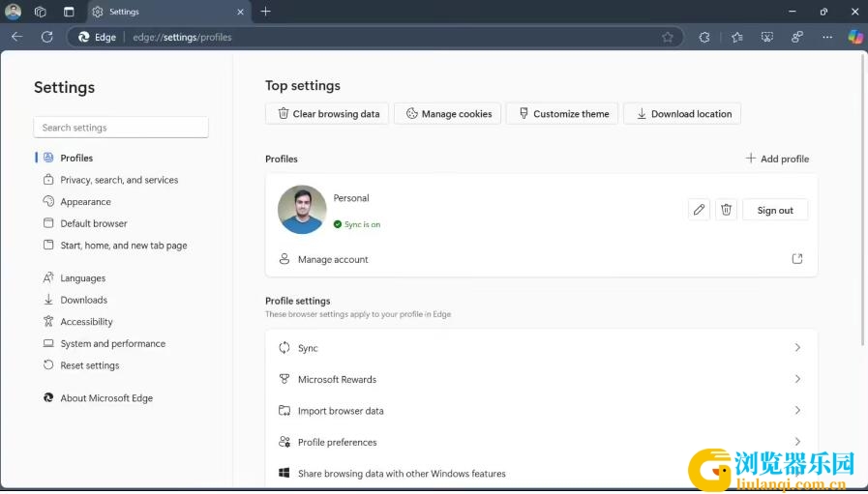Open the share-and-people toolbar icon
Screen dimensions: 868x494
[797, 37]
